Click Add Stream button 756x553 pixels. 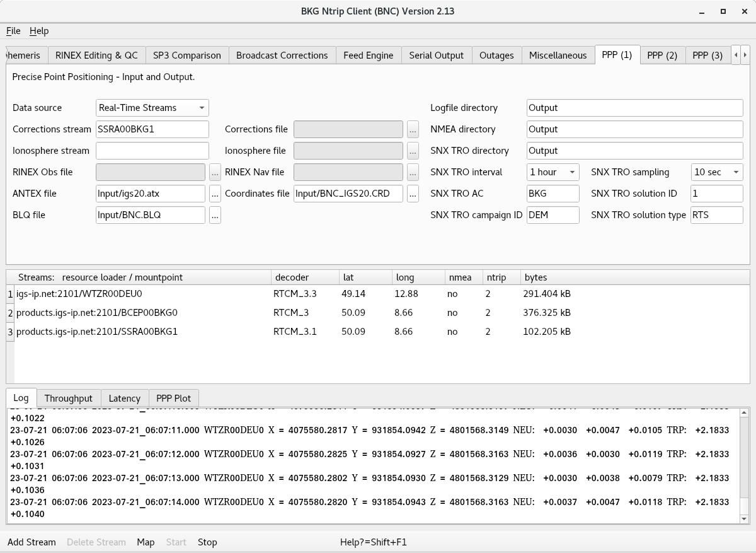tap(31, 542)
